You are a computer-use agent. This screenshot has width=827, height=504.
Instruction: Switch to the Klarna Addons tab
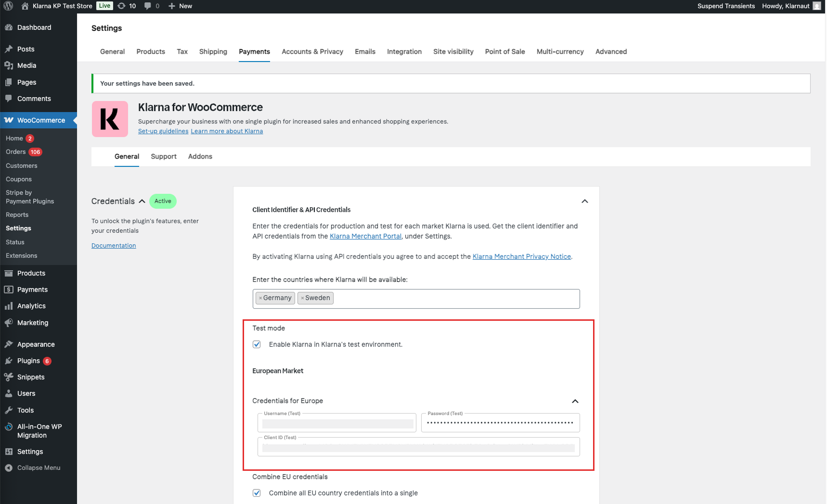coord(200,156)
